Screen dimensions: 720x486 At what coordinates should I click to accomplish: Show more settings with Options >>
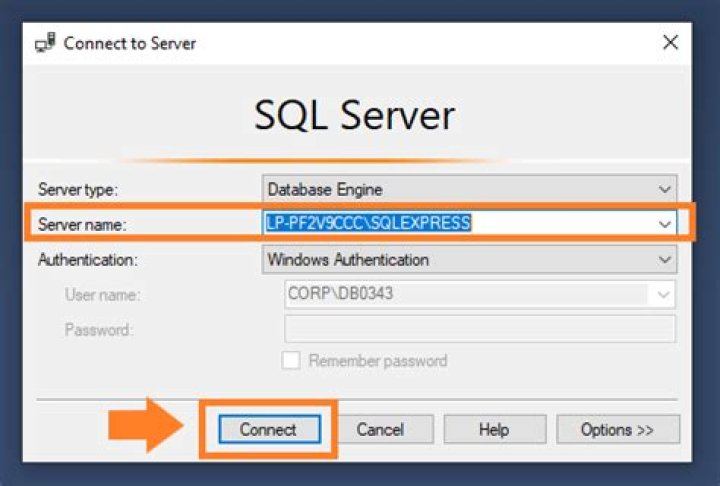coord(618,430)
